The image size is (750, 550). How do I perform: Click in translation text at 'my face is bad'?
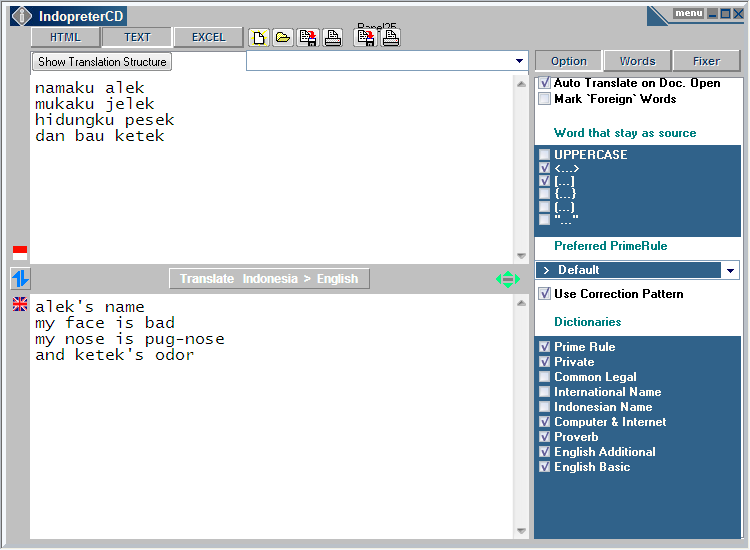coord(105,323)
